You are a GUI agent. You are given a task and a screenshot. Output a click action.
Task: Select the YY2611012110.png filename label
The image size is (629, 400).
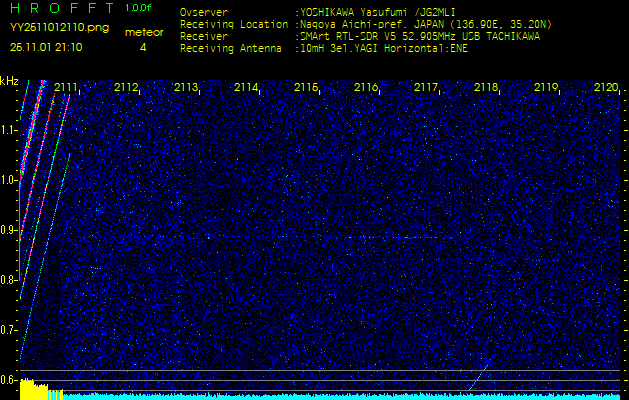click(53, 28)
